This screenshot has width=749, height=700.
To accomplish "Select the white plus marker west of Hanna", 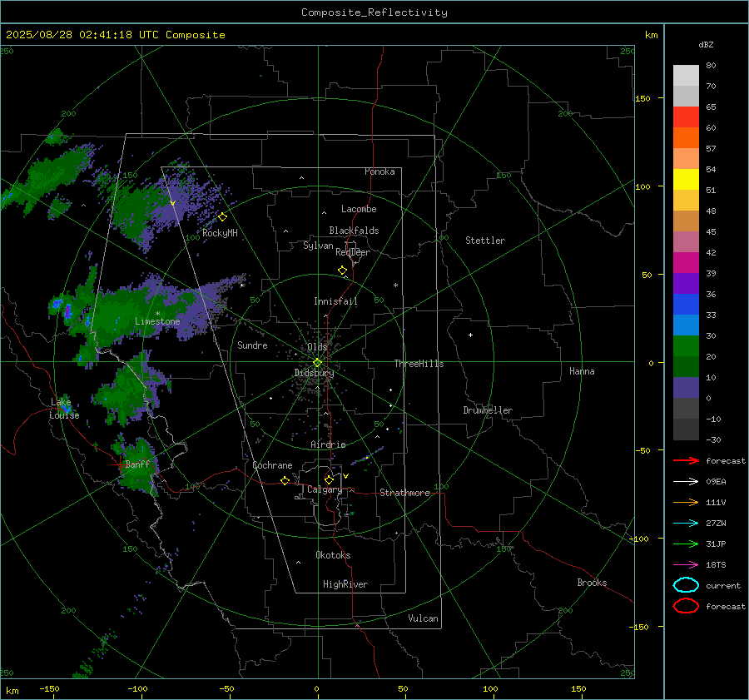I will click(x=470, y=335).
